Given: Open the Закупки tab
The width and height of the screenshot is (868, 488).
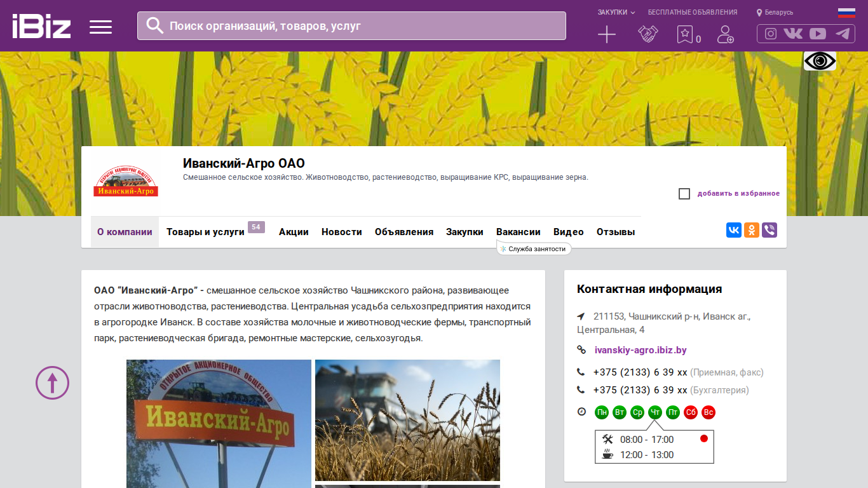Looking at the screenshot, I should [x=465, y=232].
